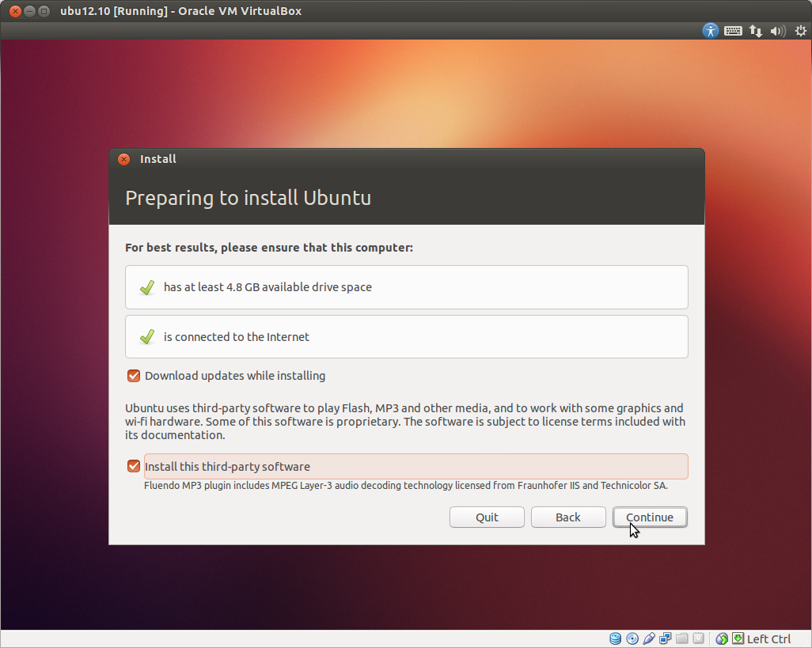Close the VirtualBox VM window
The width and height of the screenshot is (812, 648).
[x=15, y=11]
